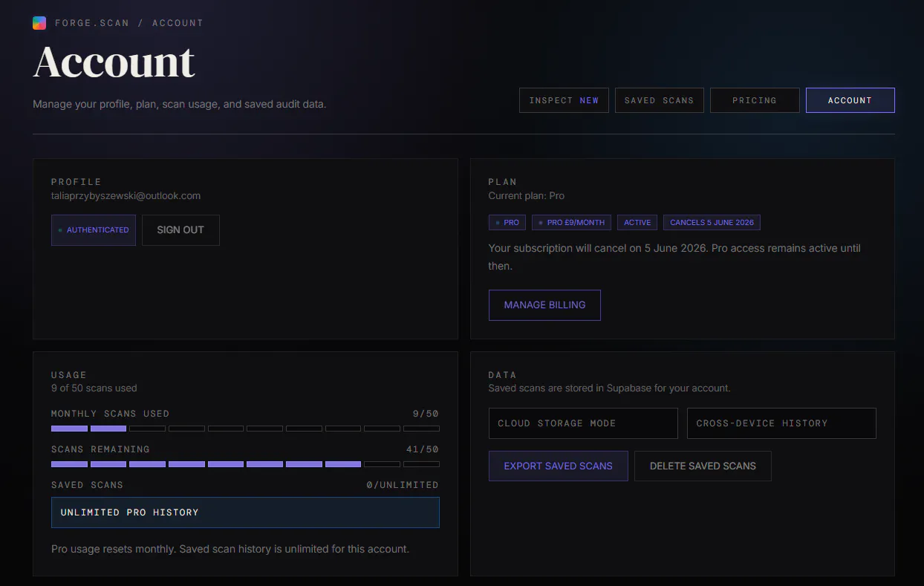Go to the Saved Scans tab
Viewport: 924px width, 586px height.
coord(659,100)
